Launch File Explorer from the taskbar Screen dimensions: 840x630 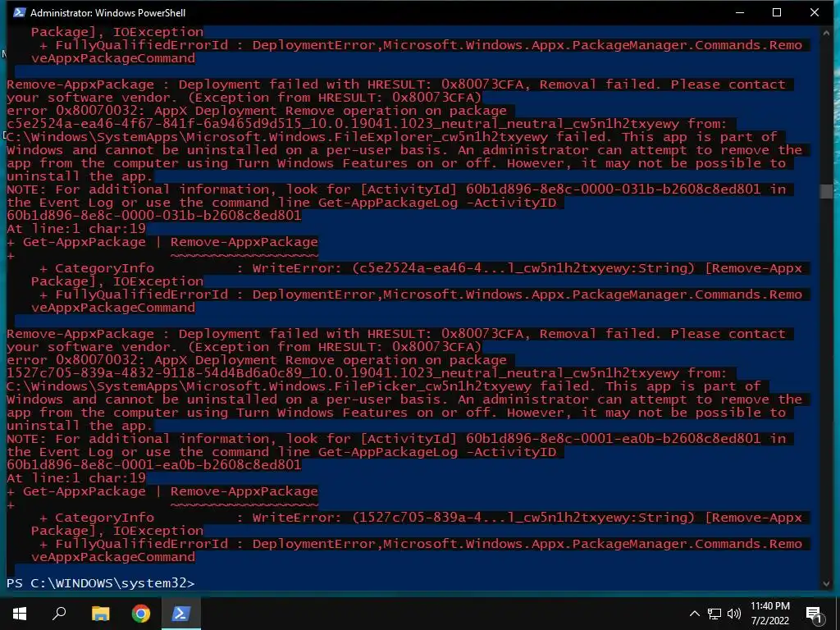click(100, 614)
